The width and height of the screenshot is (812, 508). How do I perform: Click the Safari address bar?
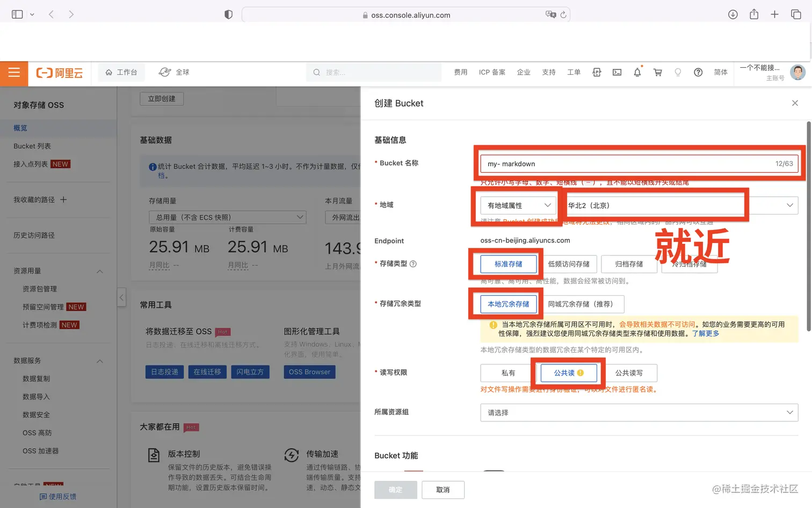tap(406, 15)
